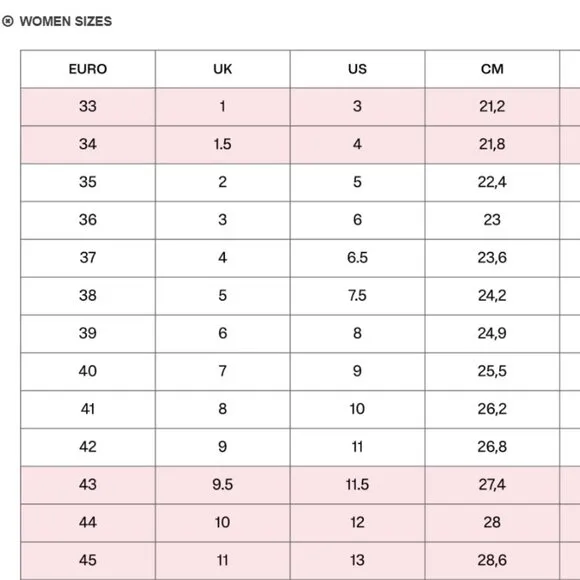Click the 24,9 centimeter cell
This screenshot has width=580, height=580.
coord(492,334)
